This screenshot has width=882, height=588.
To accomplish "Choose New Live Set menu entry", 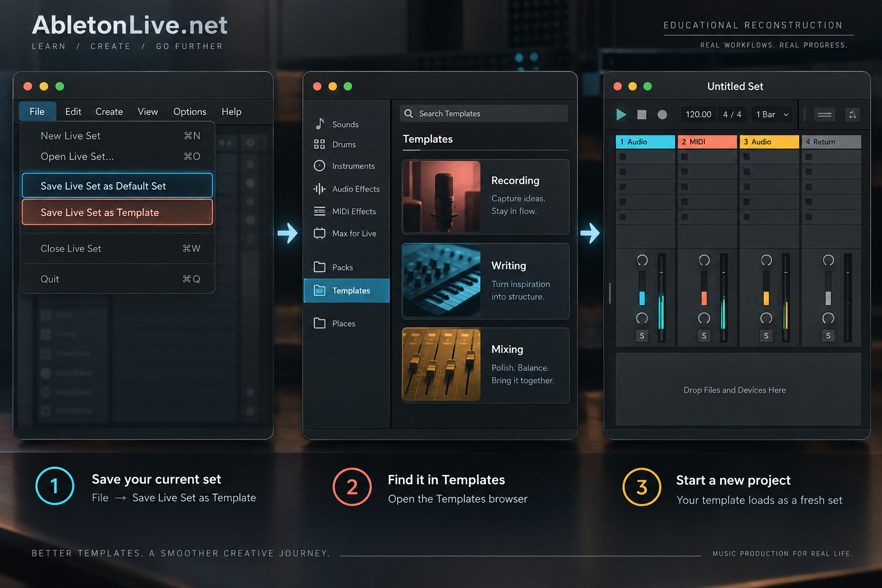I will [x=118, y=136].
